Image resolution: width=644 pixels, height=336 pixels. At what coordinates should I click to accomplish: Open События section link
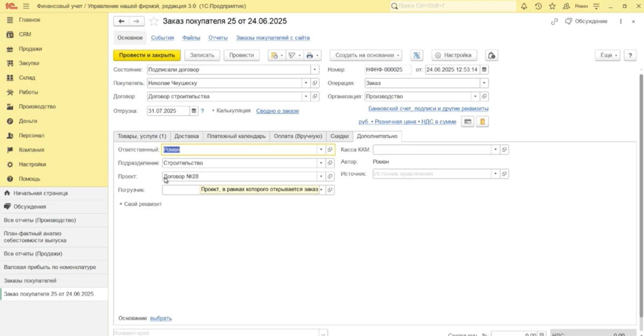click(163, 38)
